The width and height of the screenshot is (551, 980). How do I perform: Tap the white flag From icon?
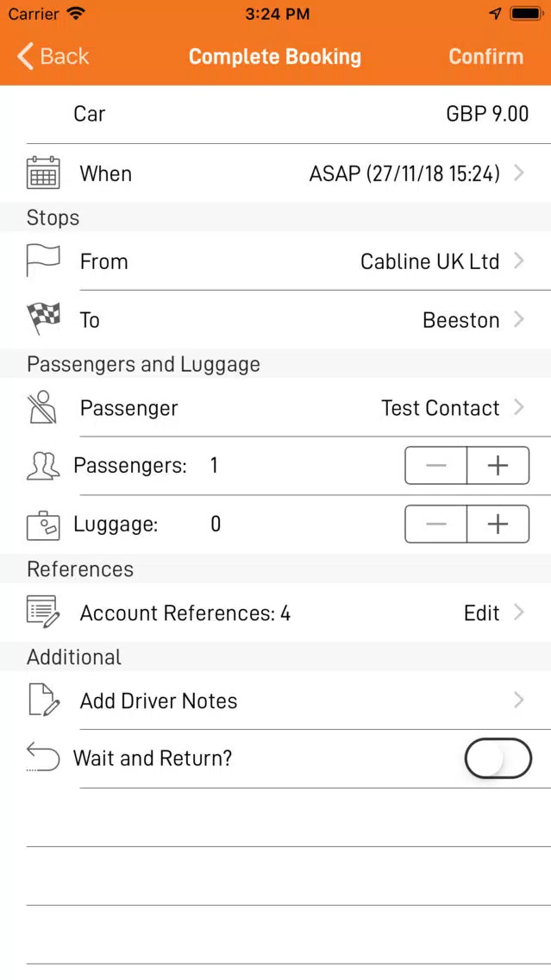coord(43,261)
